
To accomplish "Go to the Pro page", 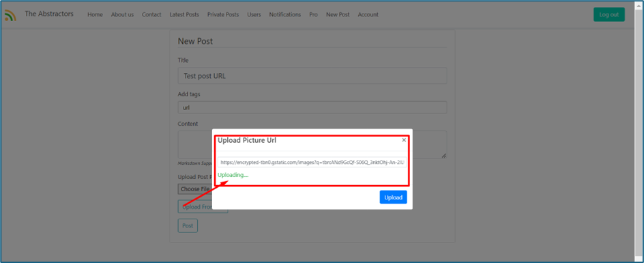I will coord(313,14).
